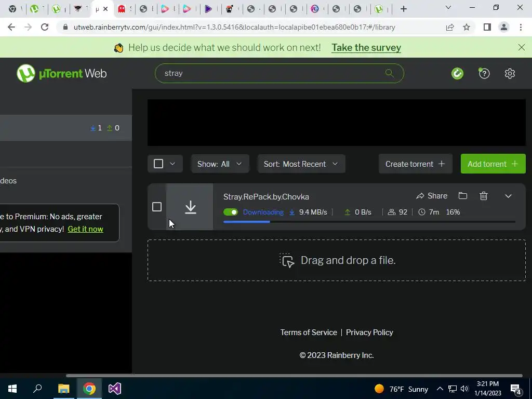Image resolution: width=532 pixels, height=399 pixels.
Task: Open the Privacy Policy link
Action: click(369, 332)
